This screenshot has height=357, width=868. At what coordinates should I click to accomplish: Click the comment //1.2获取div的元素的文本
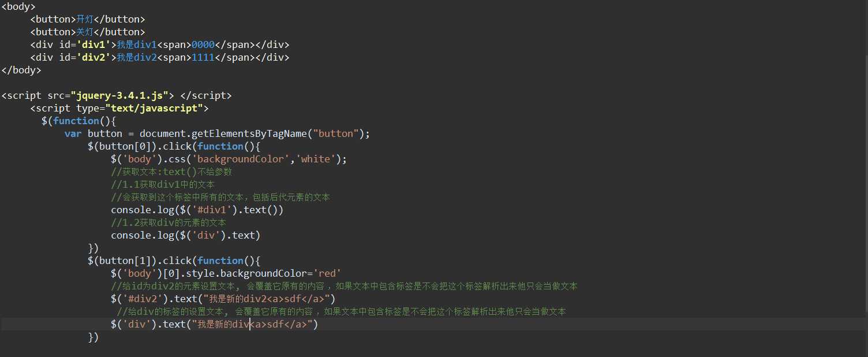click(169, 222)
